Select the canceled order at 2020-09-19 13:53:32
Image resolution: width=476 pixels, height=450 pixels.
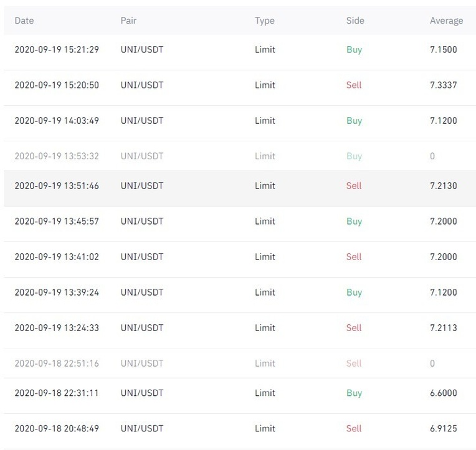[x=57, y=156]
